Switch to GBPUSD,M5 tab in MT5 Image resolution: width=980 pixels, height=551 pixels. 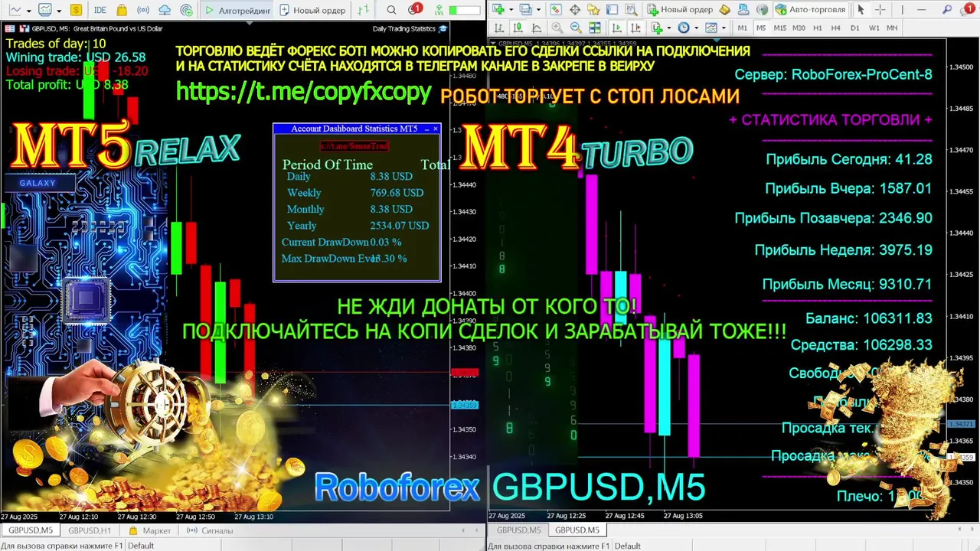pos(31,530)
